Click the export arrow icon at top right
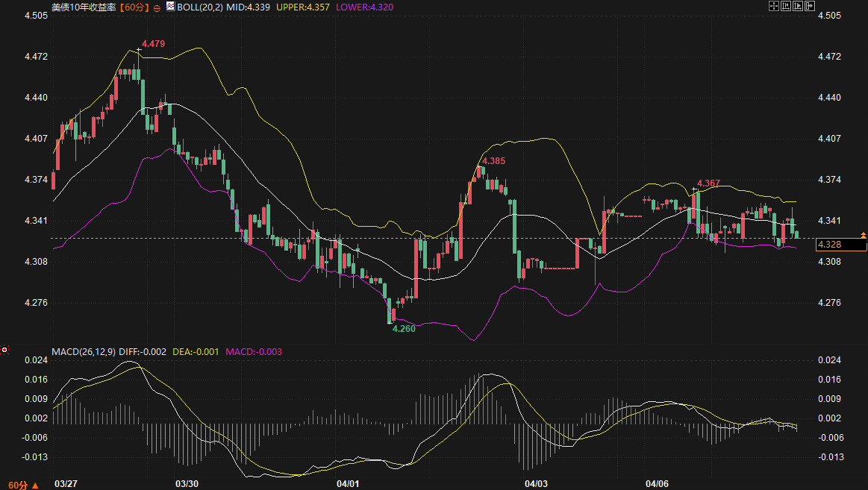Screen dimensions: 868x490 coord(809,6)
